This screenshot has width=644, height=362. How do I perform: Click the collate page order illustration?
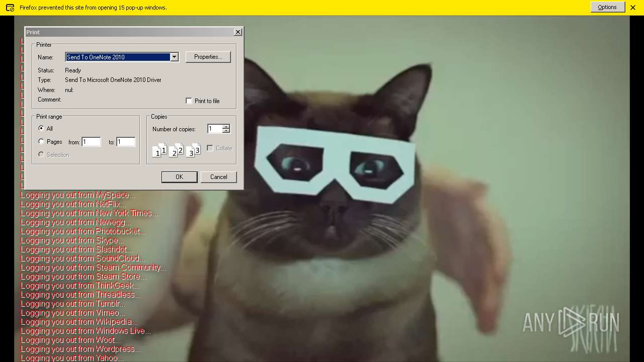tap(176, 150)
